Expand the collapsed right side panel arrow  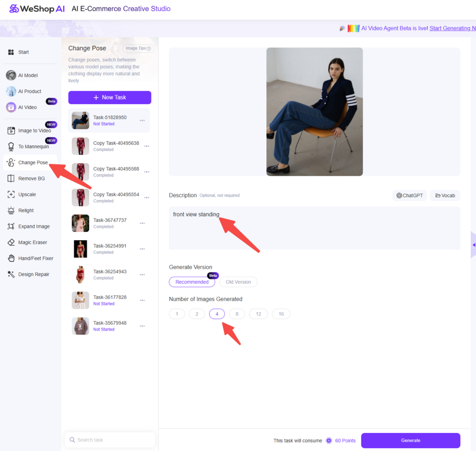click(x=473, y=245)
